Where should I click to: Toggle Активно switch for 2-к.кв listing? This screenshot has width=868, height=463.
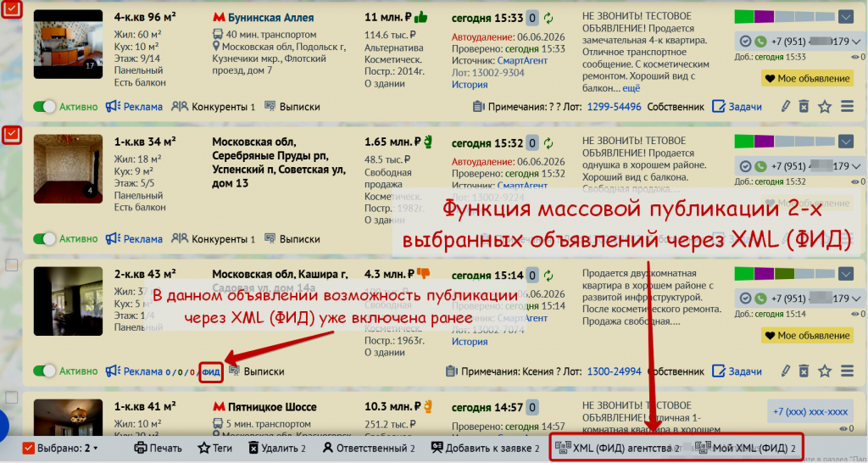tap(44, 371)
